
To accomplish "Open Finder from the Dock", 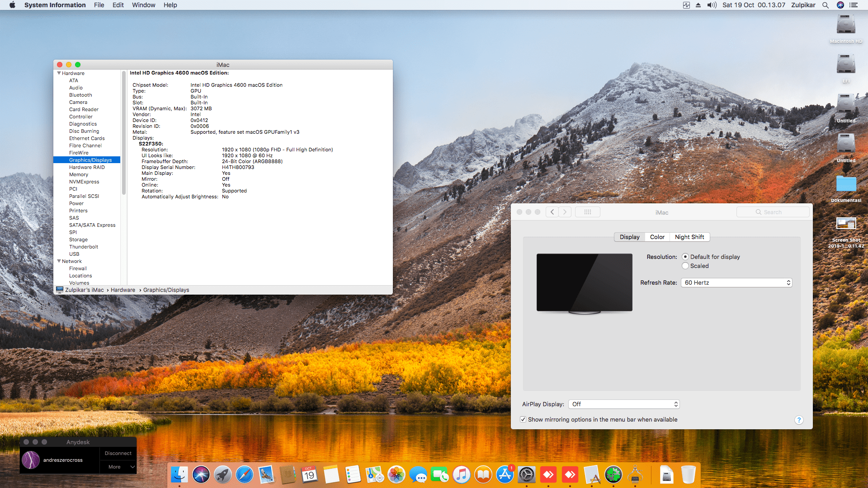I will (x=179, y=475).
